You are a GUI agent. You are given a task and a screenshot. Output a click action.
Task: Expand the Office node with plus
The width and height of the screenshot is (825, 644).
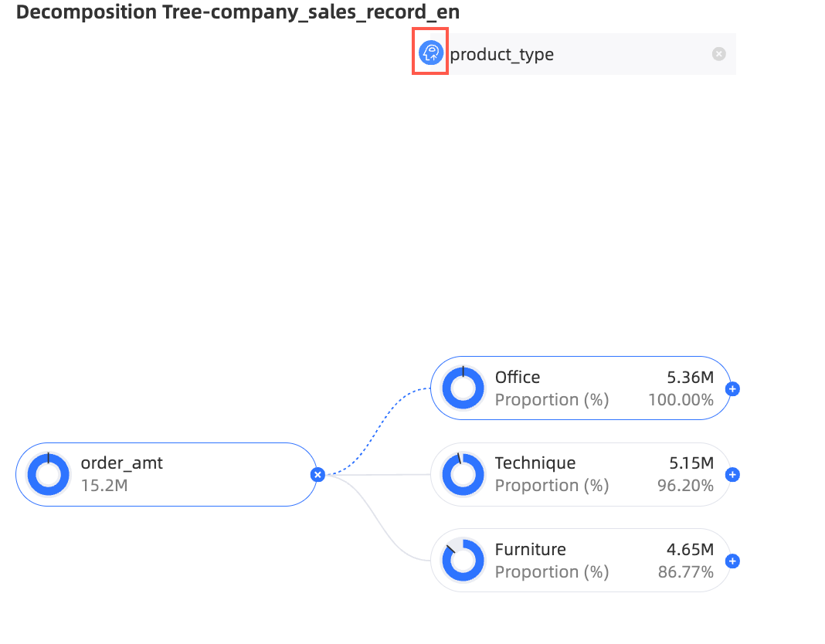click(x=732, y=389)
